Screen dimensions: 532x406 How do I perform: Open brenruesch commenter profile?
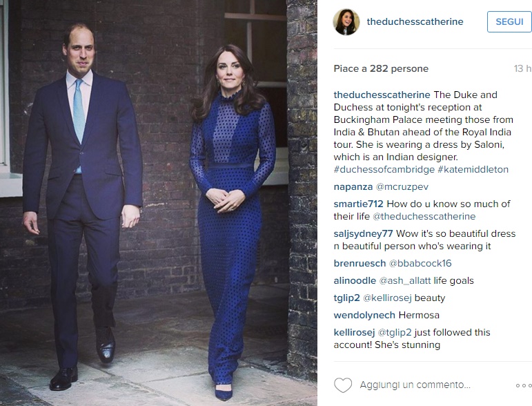click(x=359, y=264)
